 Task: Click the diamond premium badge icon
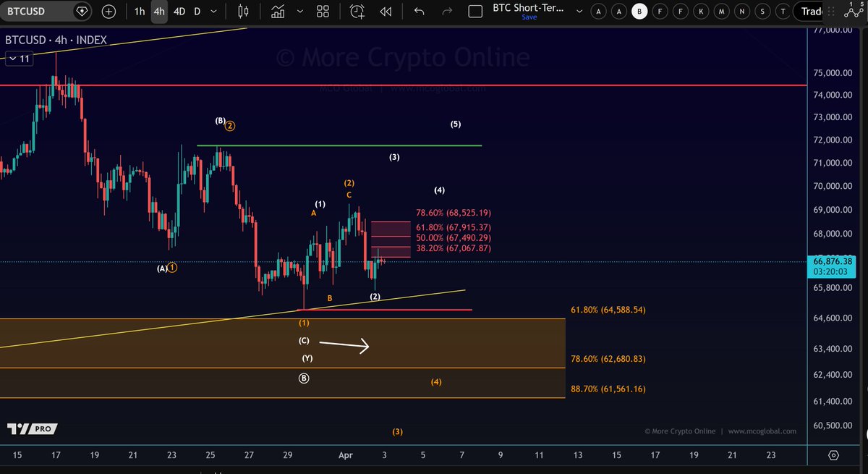click(x=82, y=12)
